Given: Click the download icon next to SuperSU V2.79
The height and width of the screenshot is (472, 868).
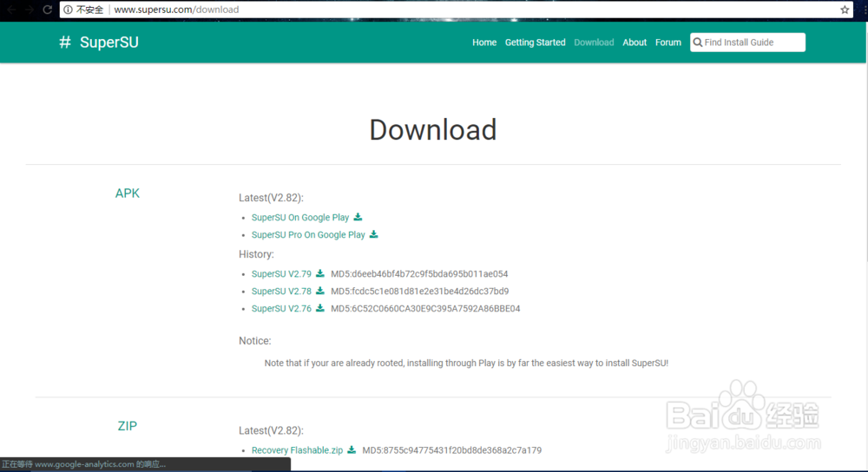Looking at the screenshot, I should (x=320, y=273).
